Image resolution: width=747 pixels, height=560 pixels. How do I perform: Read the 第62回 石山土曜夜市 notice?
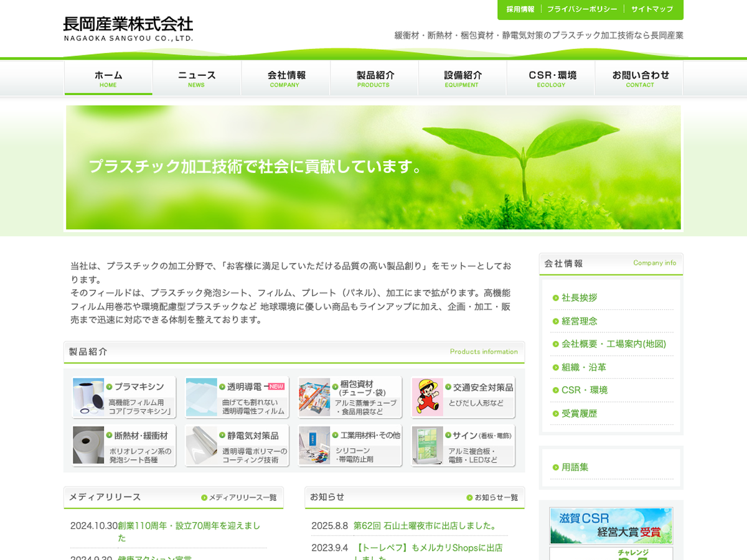(x=426, y=526)
